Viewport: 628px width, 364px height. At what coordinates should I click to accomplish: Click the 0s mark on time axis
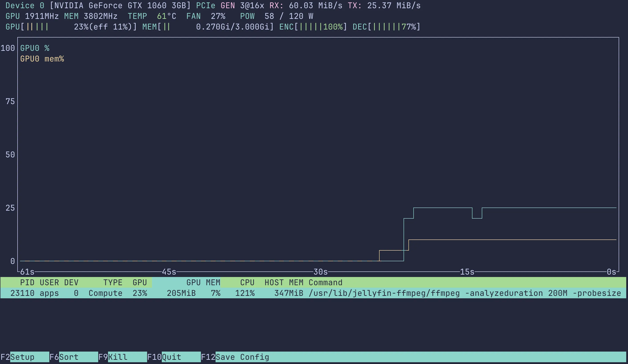coord(611,272)
